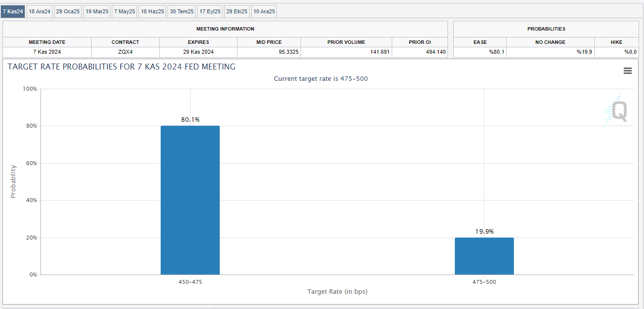This screenshot has width=644, height=309.
Task: Open the 30 Tem25 meeting tab
Action: tap(181, 11)
